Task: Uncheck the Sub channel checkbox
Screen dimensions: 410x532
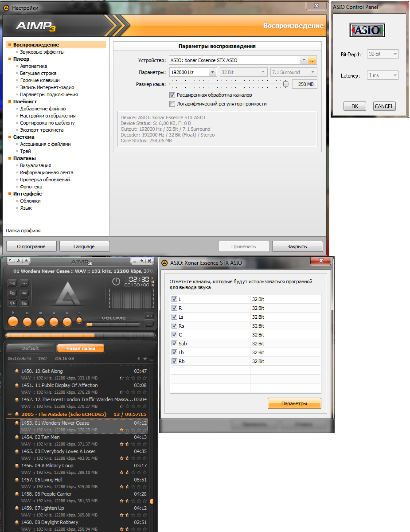Action: (x=174, y=344)
